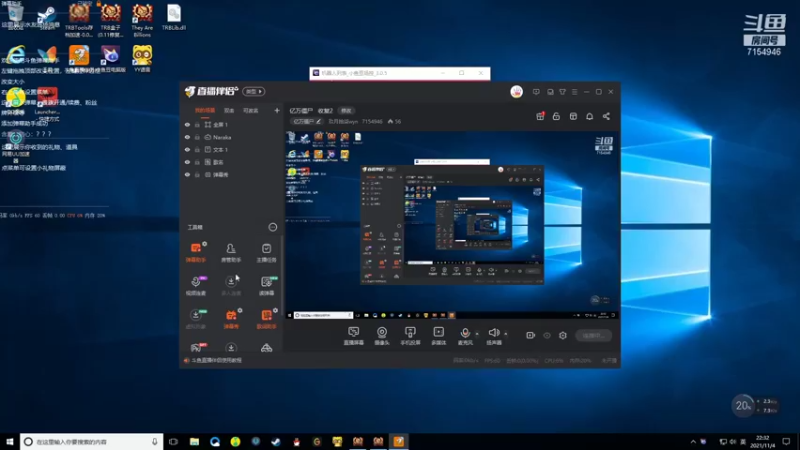Open the Windows Start menu
Image resolution: width=800 pixels, height=450 pixels.
10,441
